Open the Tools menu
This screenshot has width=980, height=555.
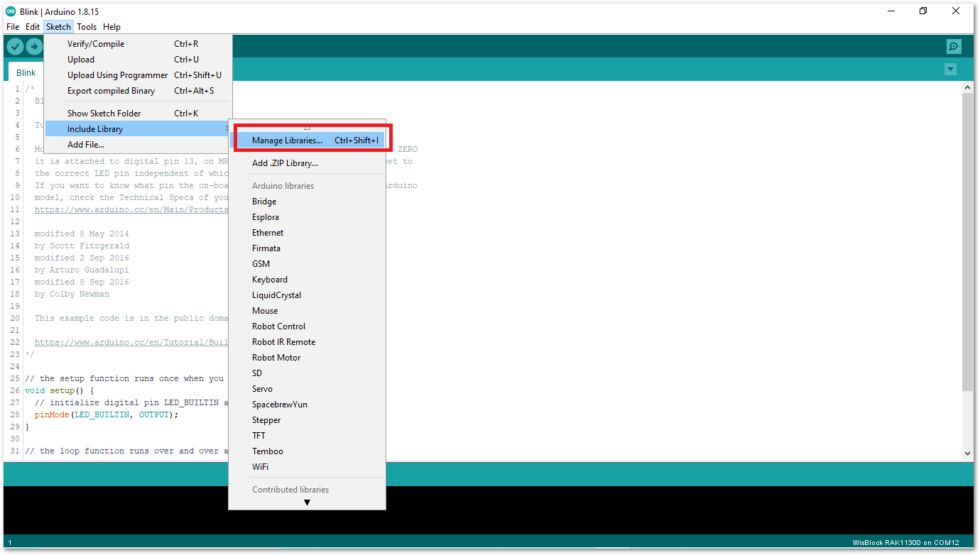87,27
